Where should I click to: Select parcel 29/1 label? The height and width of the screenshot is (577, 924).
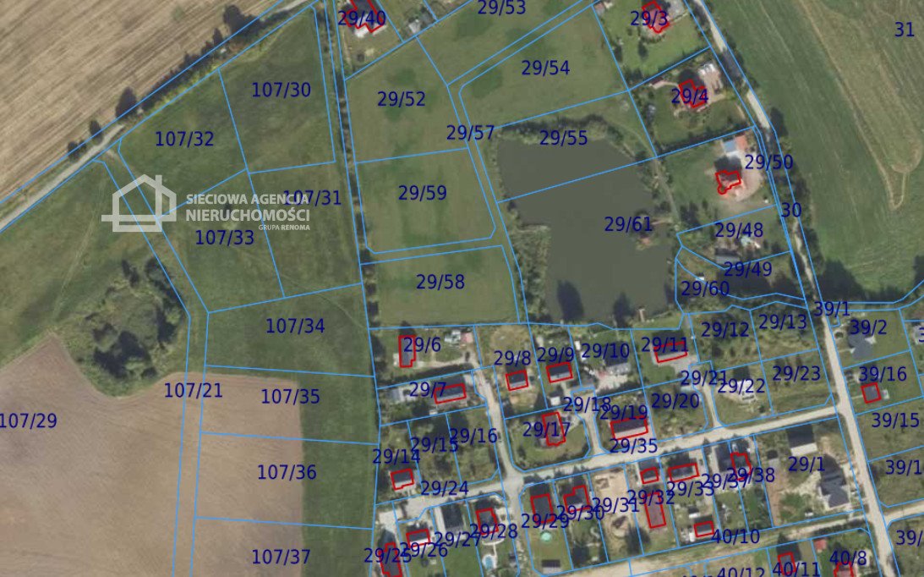[x=806, y=465]
